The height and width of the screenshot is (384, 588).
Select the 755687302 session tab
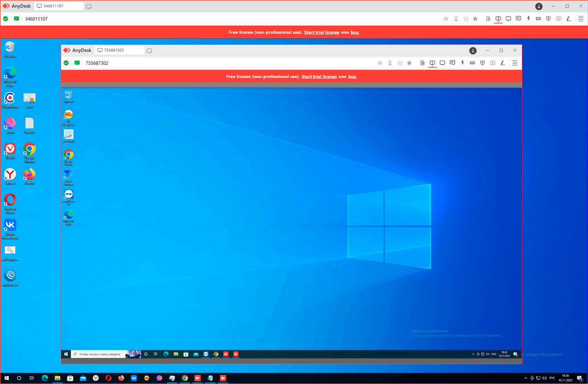[119, 50]
